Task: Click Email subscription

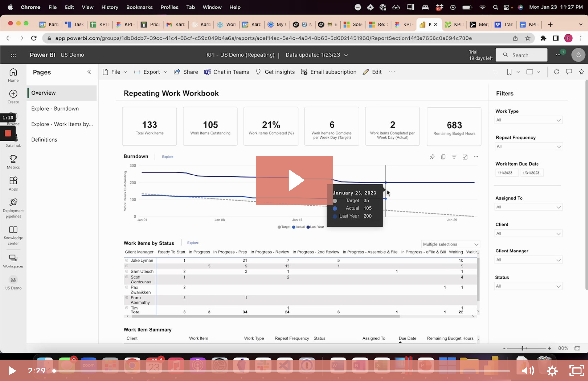Action: coord(329,72)
